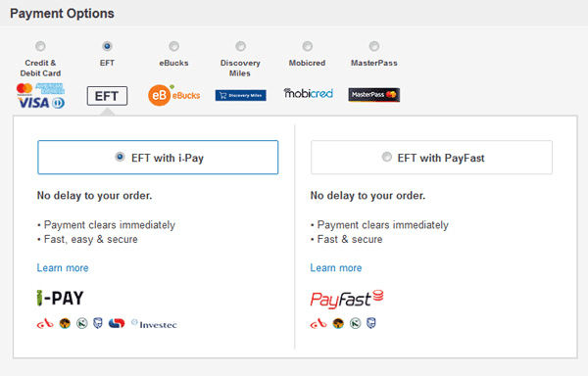Image resolution: width=588 pixels, height=376 pixels.
Task: Select the eBucks radio button
Action: coord(173,46)
